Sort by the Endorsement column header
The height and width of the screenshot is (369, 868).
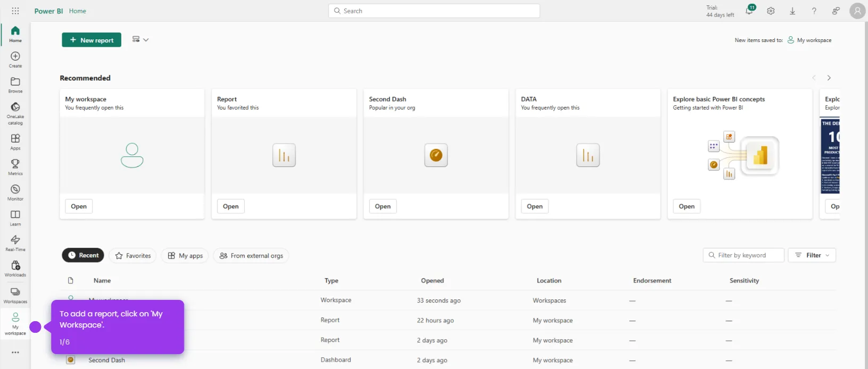652,281
